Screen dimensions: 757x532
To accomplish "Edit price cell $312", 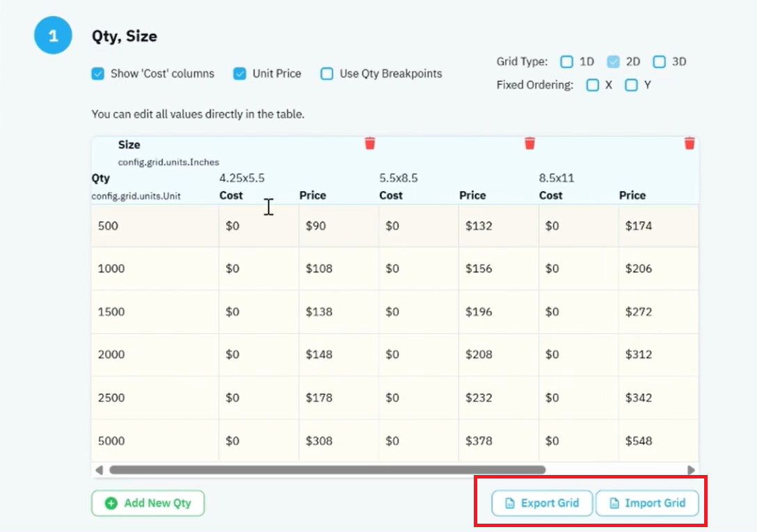I will pos(658,355).
